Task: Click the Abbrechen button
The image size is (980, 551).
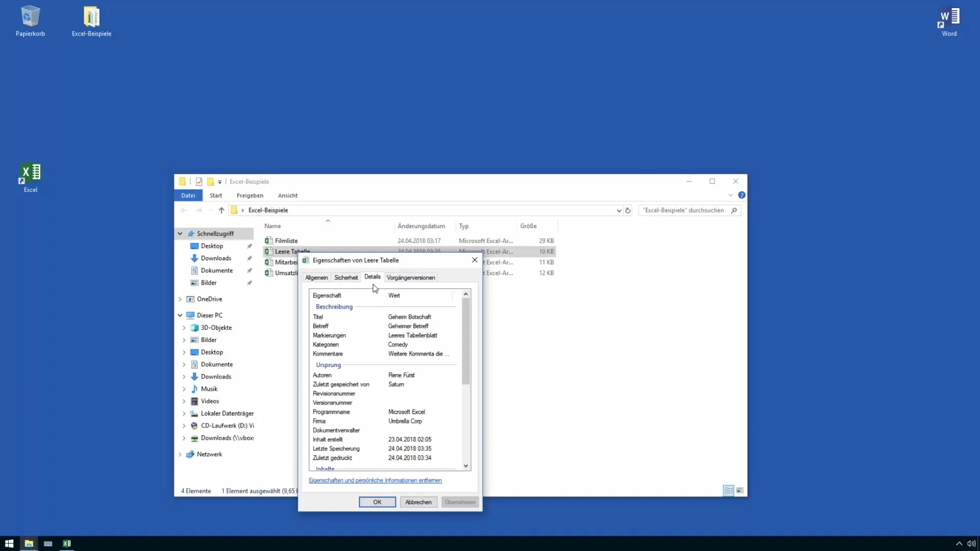Action: tap(418, 501)
